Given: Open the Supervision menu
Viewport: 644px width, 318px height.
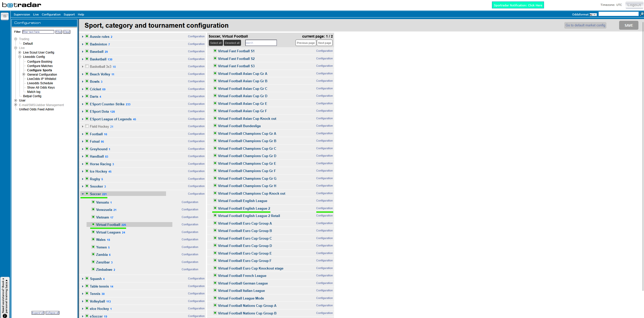Looking at the screenshot, I should tap(22, 14).
